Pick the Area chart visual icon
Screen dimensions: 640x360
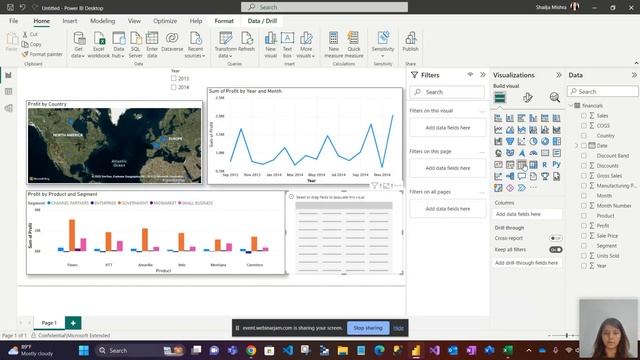point(510,130)
